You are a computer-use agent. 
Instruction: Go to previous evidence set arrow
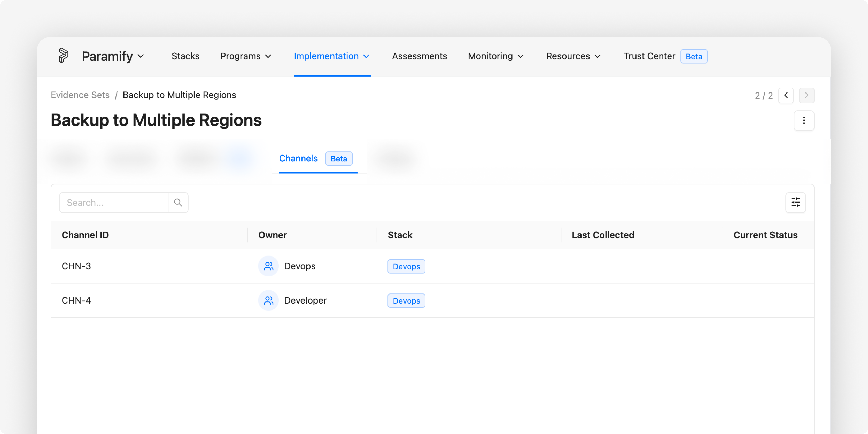[785, 95]
